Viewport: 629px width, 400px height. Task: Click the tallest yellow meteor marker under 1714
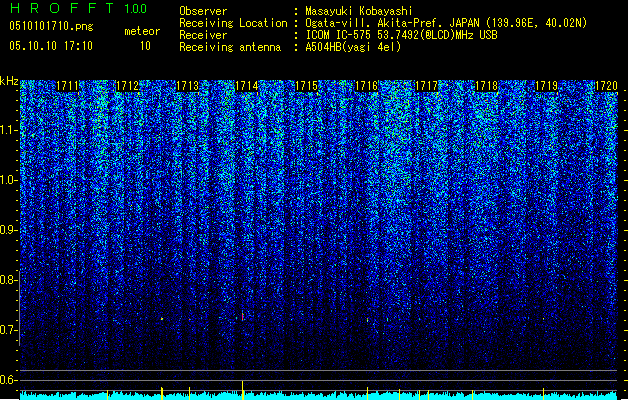(242, 390)
